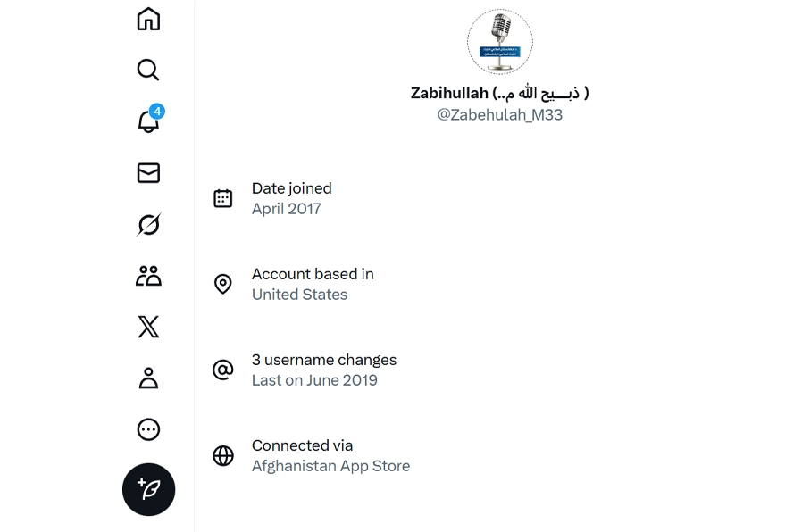
Task: Open the Home feed
Action: 148,18
